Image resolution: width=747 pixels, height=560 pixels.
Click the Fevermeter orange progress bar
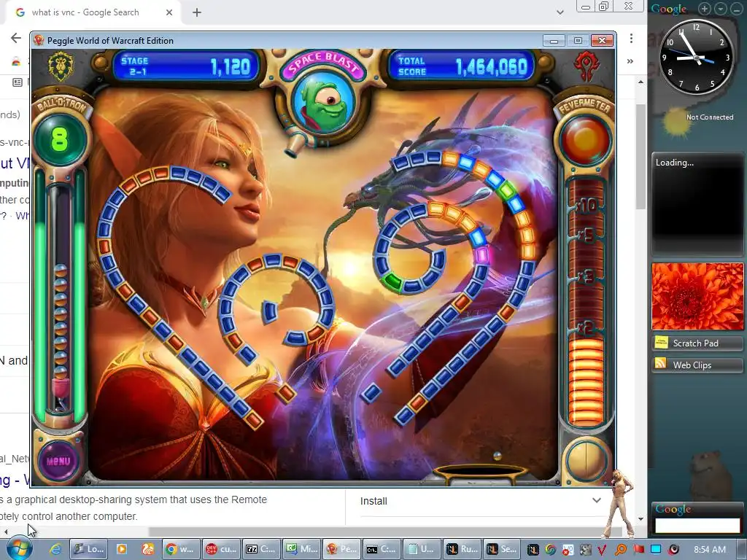(586, 382)
